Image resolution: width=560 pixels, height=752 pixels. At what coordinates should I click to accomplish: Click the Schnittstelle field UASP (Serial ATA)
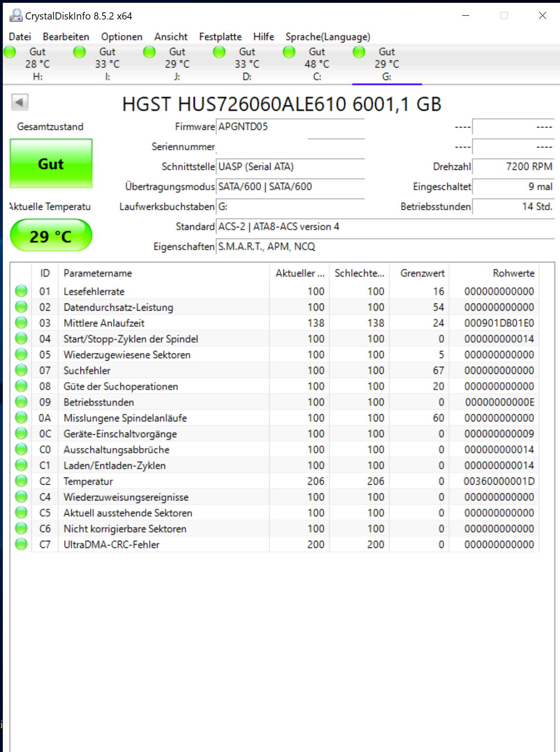point(290,166)
